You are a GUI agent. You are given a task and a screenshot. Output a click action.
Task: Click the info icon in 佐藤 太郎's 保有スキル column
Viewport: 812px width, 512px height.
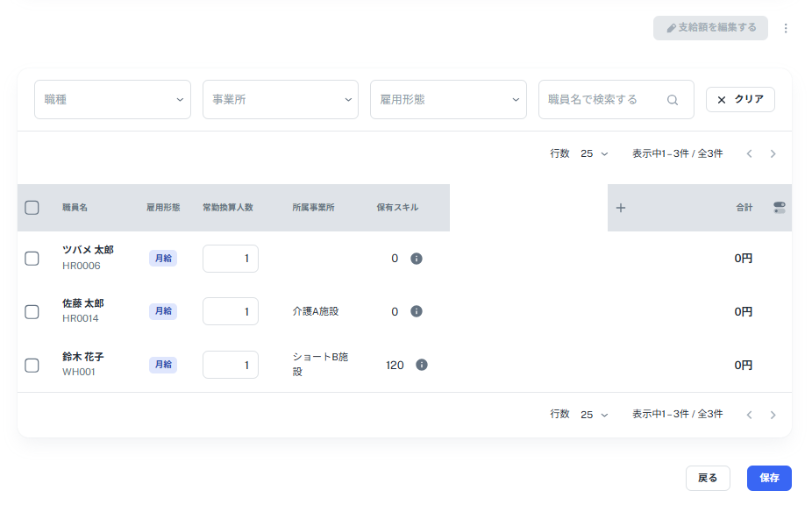click(417, 311)
